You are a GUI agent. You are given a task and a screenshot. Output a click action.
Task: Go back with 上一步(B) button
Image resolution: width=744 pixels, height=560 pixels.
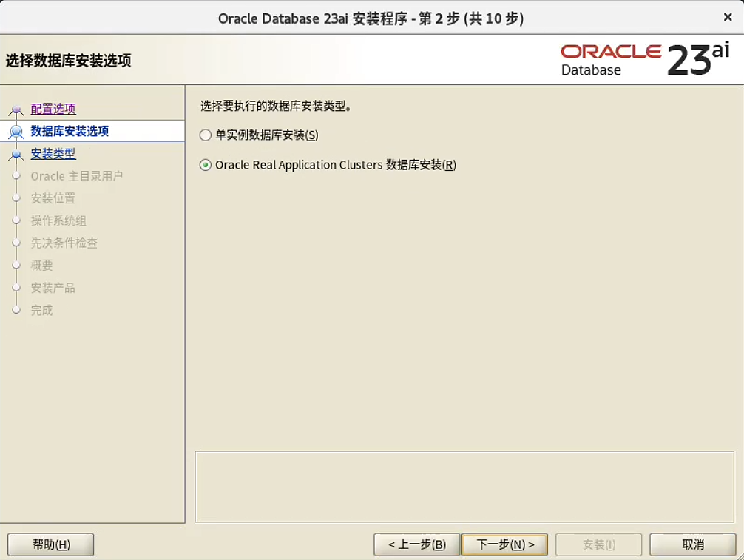pyautogui.click(x=416, y=544)
